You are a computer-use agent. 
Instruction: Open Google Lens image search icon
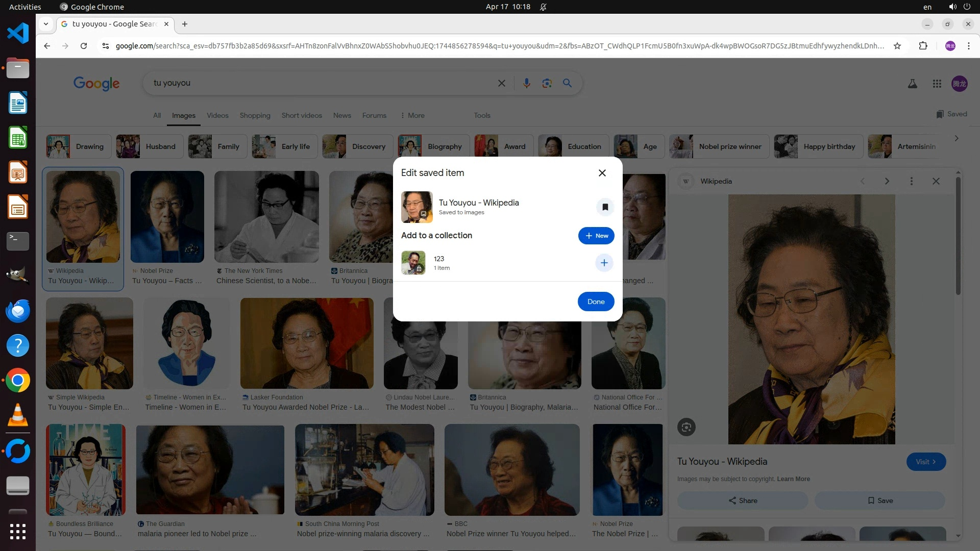click(x=547, y=83)
